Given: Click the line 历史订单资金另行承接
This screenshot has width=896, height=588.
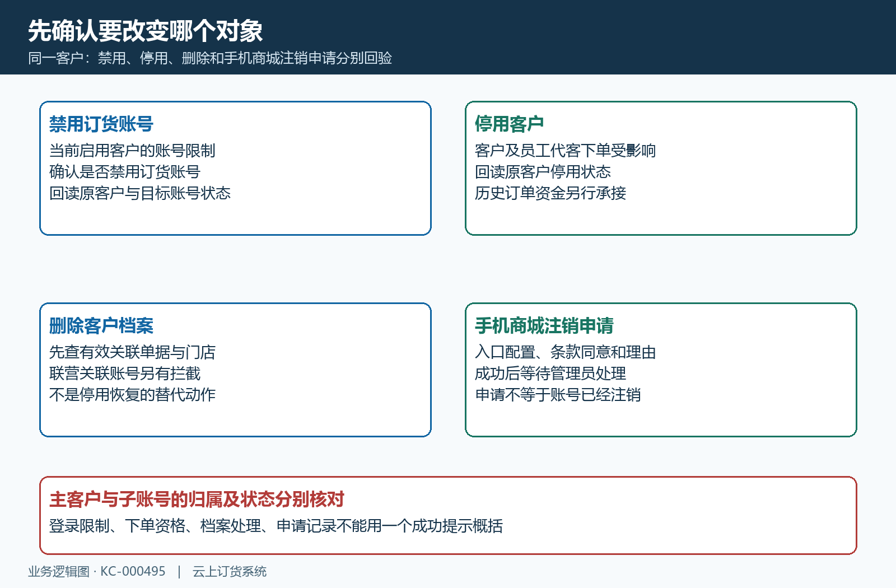Looking at the screenshot, I should 550,193.
